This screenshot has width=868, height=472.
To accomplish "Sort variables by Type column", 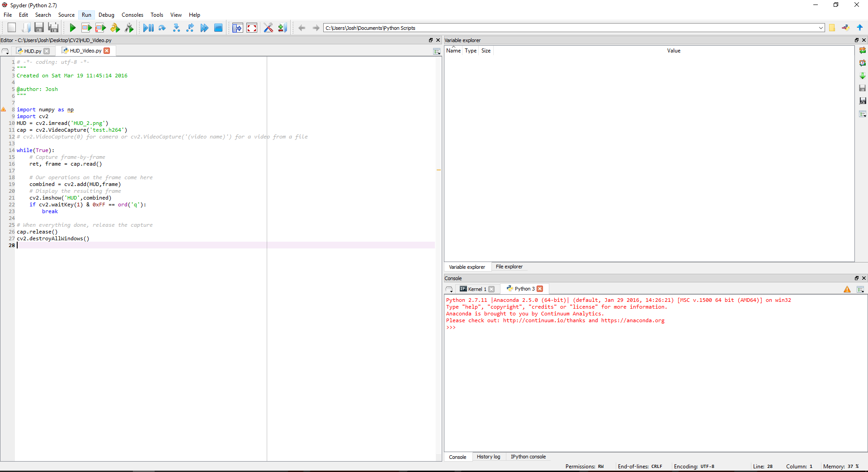I will pos(471,51).
